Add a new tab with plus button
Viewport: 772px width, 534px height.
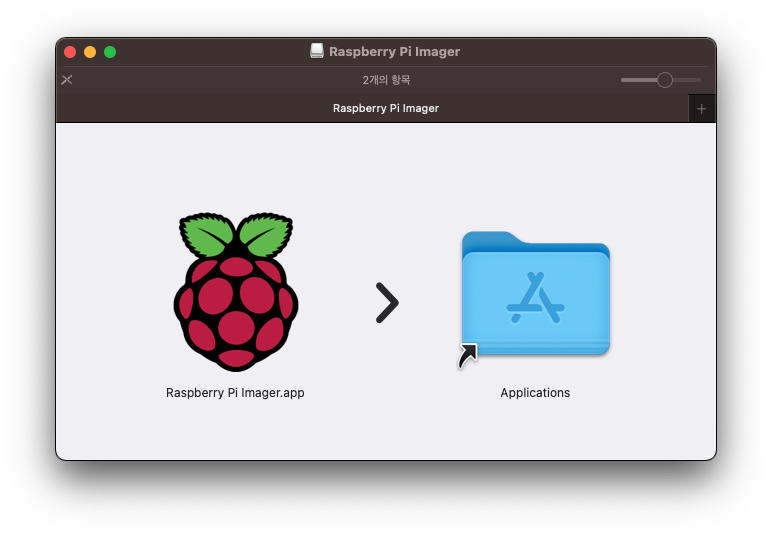click(702, 109)
